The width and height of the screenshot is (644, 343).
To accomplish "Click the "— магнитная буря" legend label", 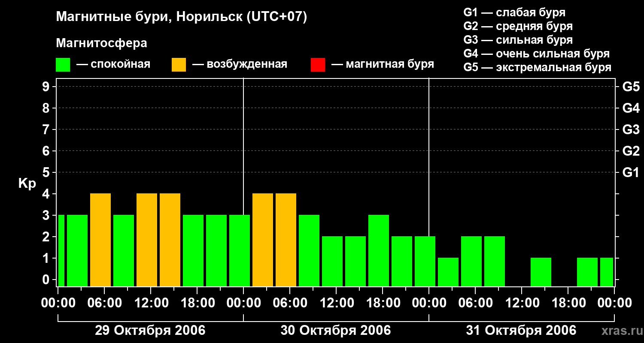I will click(x=383, y=64).
